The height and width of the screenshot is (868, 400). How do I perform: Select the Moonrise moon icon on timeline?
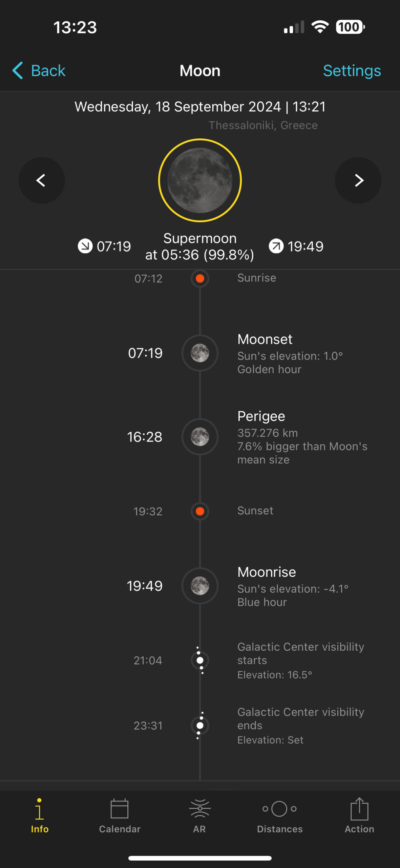point(200,586)
